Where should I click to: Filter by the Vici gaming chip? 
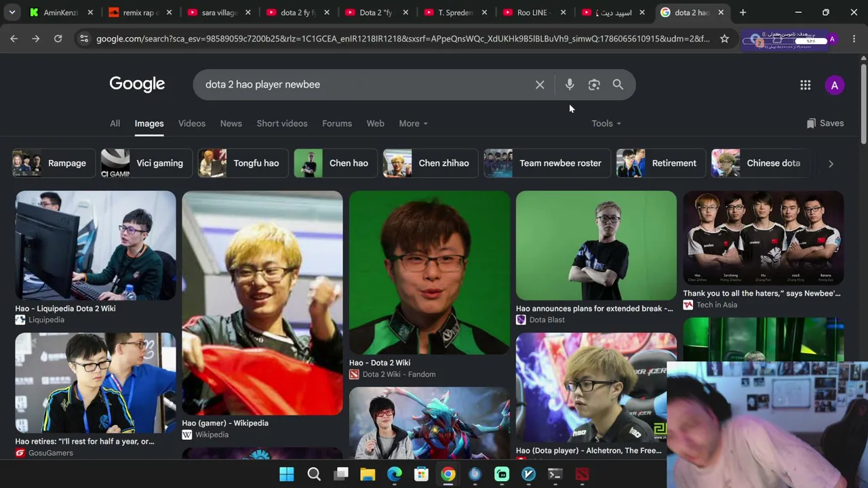pyautogui.click(x=146, y=163)
